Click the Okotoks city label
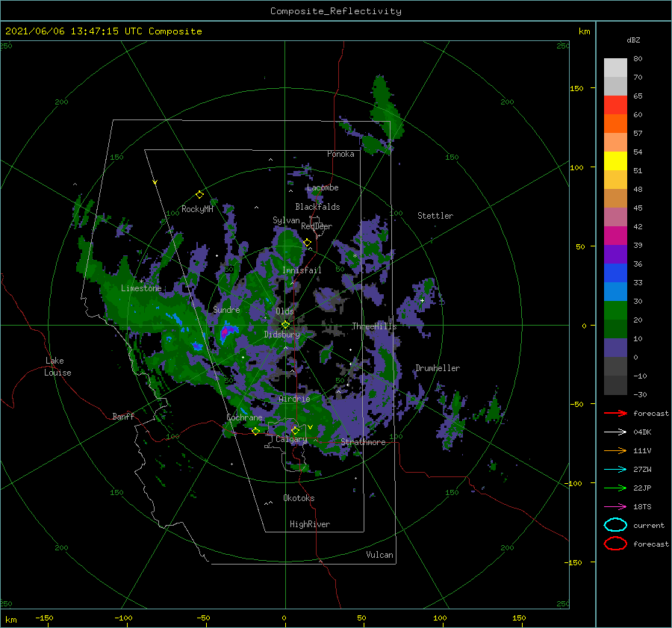Image resolution: width=672 pixels, height=628 pixels. [x=299, y=498]
